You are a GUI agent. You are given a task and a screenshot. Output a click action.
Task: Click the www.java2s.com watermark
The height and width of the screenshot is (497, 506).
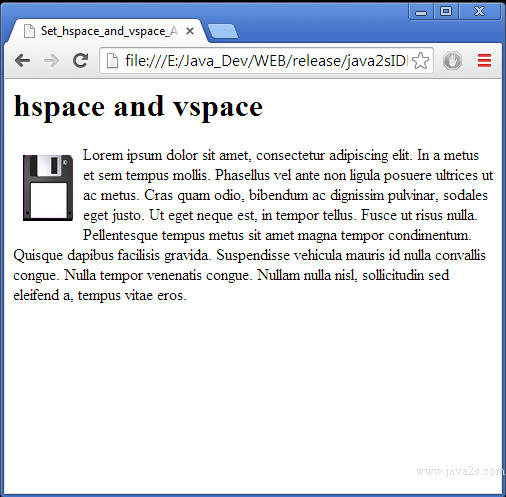point(460,471)
